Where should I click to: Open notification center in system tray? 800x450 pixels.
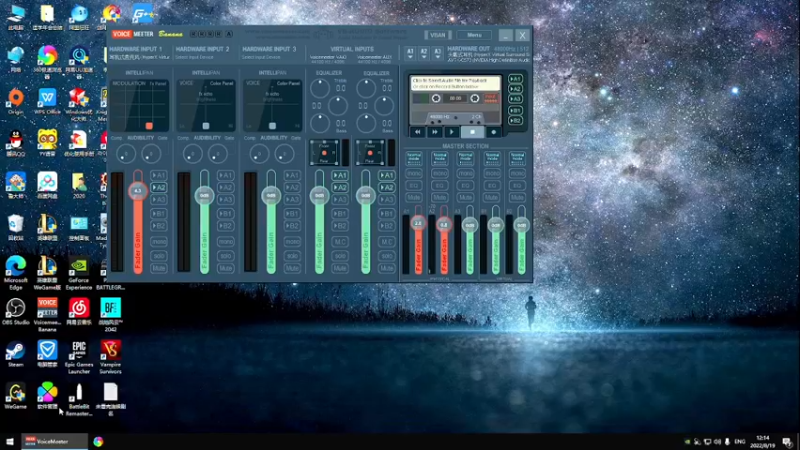click(x=787, y=441)
